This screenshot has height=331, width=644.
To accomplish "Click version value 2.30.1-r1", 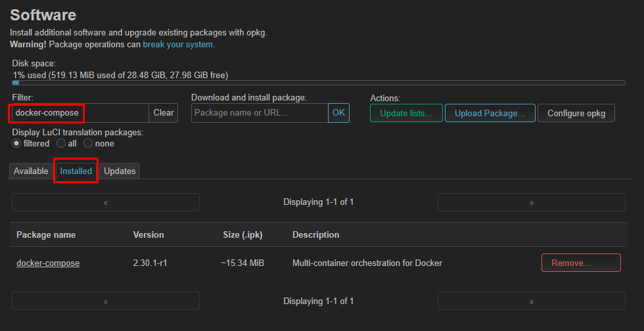I will coord(150,263).
